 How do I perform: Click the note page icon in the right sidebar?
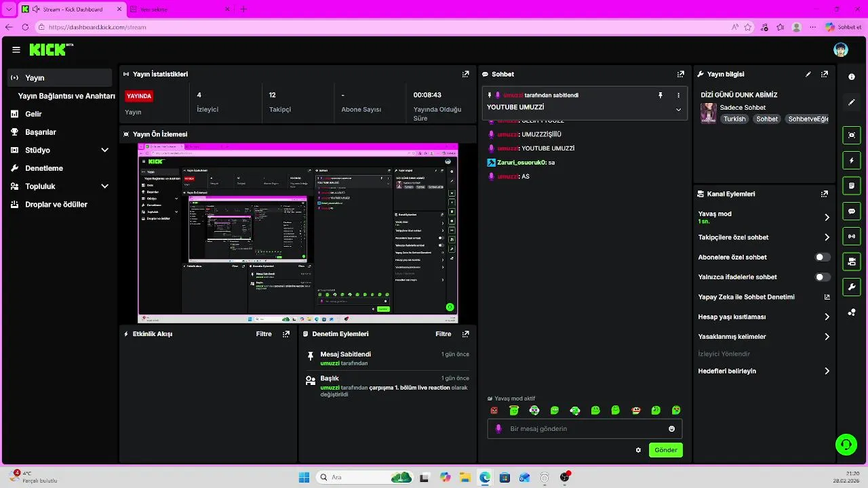(852, 186)
